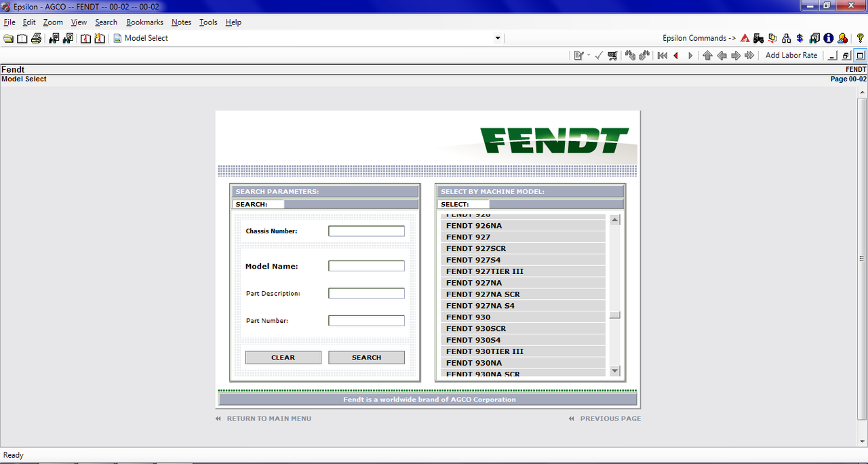This screenshot has width=868, height=464.
Task: Click the yellow documents swap command icon
Action: [772, 38]
